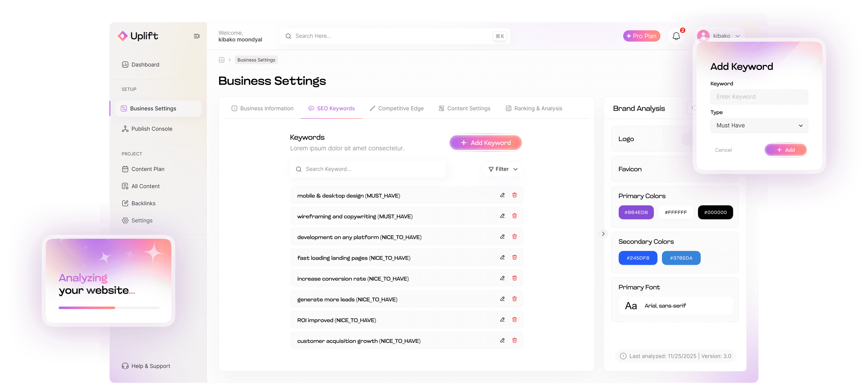Collapse the Brand Analysis panel arrow
The height and width of the screenshot is (392, 868).
(603, 233)
